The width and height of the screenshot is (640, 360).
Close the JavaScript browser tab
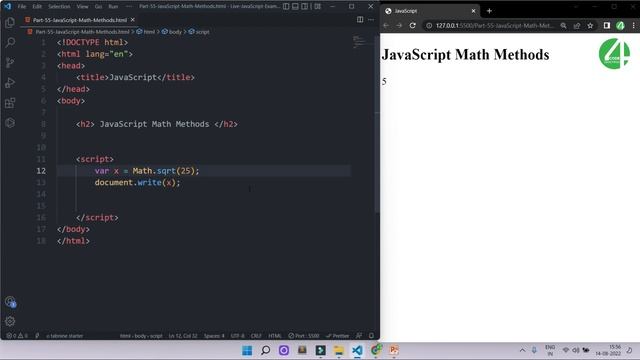click(x=473, y=11)
